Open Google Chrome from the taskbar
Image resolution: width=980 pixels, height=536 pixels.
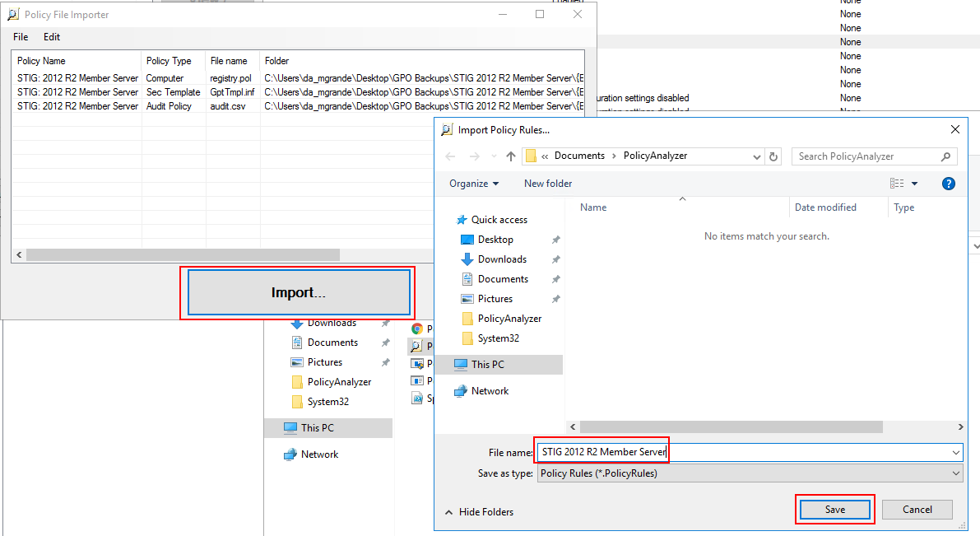point(419,329)
